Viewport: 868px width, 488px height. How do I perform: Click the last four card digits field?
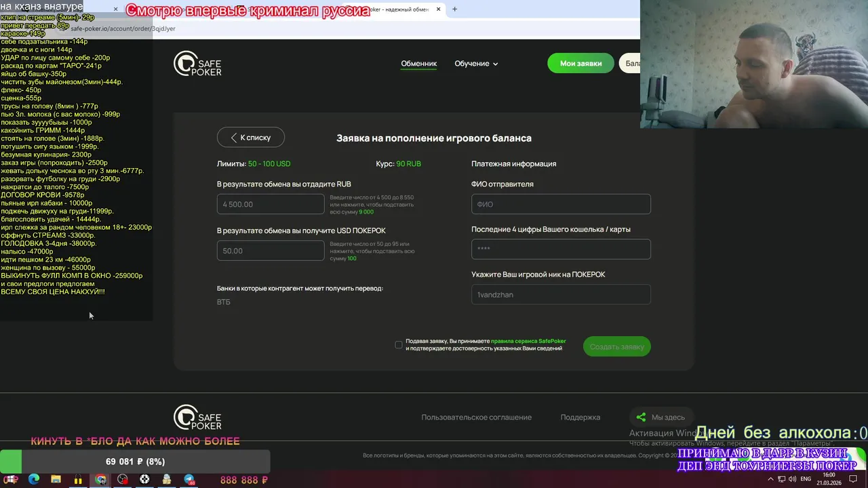pyautogui.click(x=561, y=249)
